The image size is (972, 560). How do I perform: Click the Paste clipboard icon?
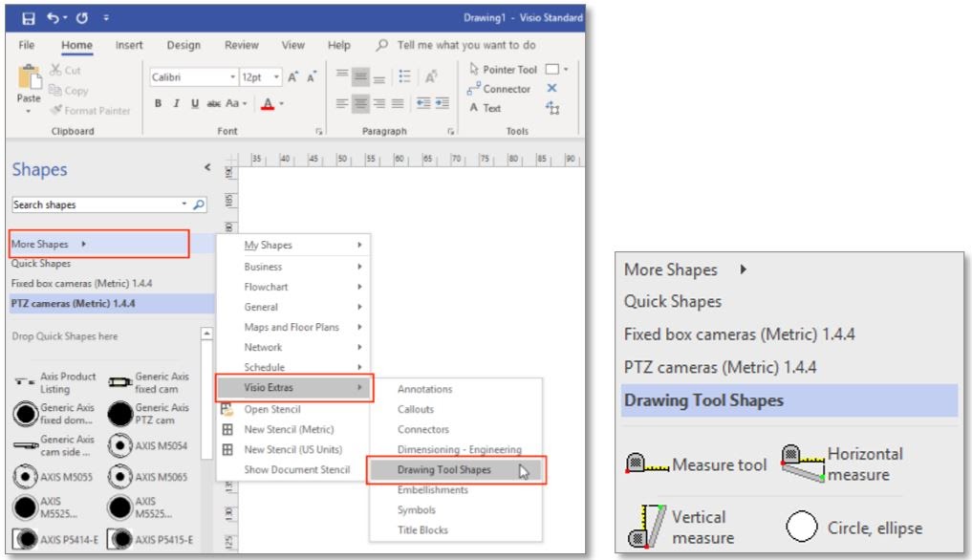(x=29, y=76)
